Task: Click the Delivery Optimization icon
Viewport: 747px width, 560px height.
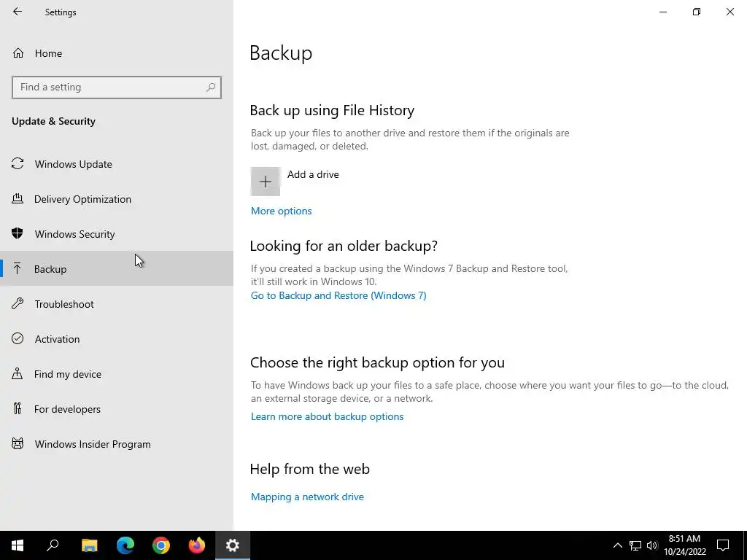Action: click(x=18, y=198)
